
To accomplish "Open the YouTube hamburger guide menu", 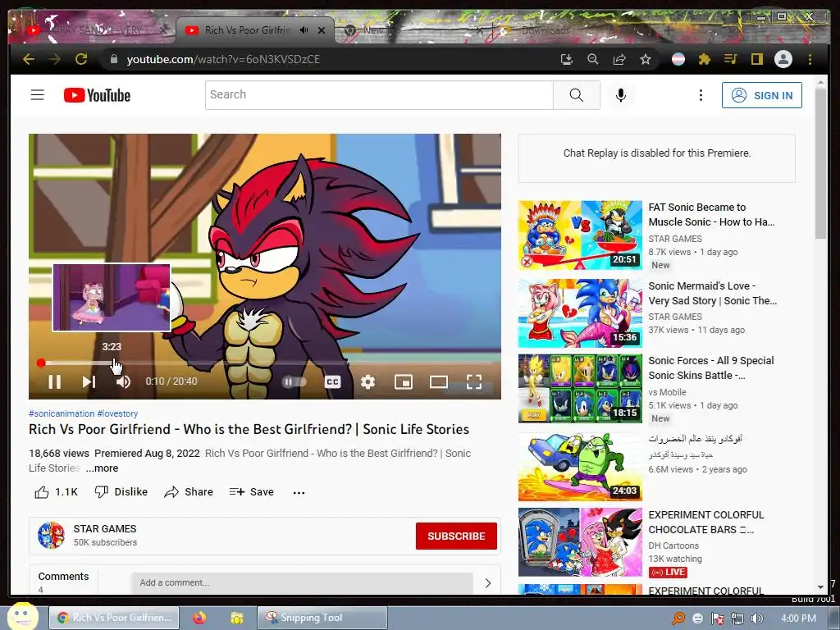I will 37,95.
